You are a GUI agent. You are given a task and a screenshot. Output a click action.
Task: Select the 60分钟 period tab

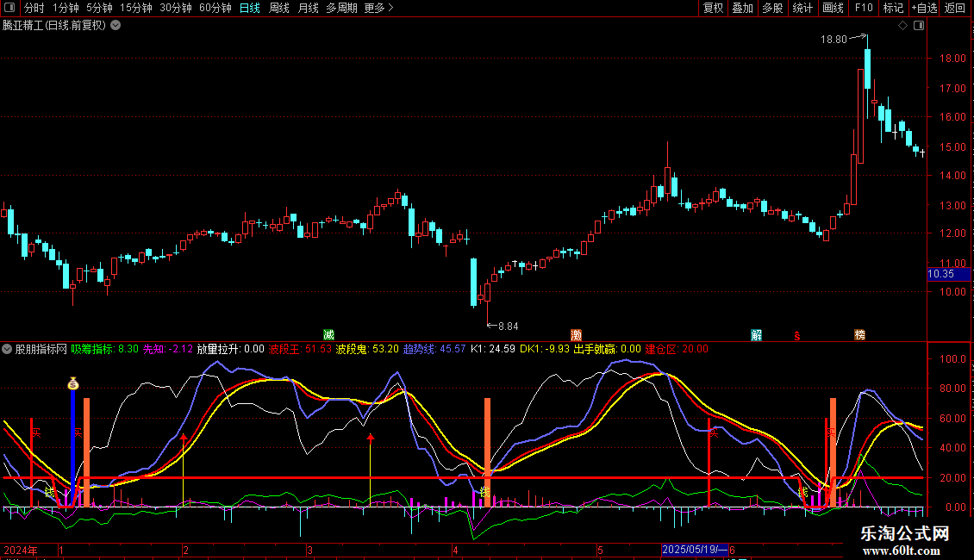tap(215, 8)
